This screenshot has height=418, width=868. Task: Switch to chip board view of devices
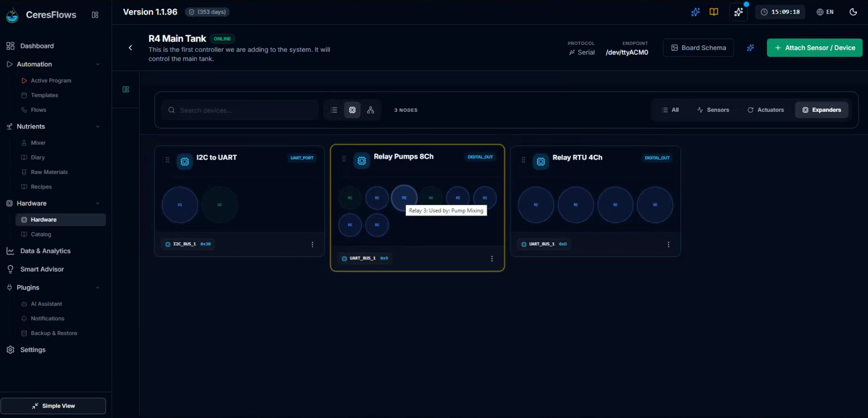click(352, 110)
